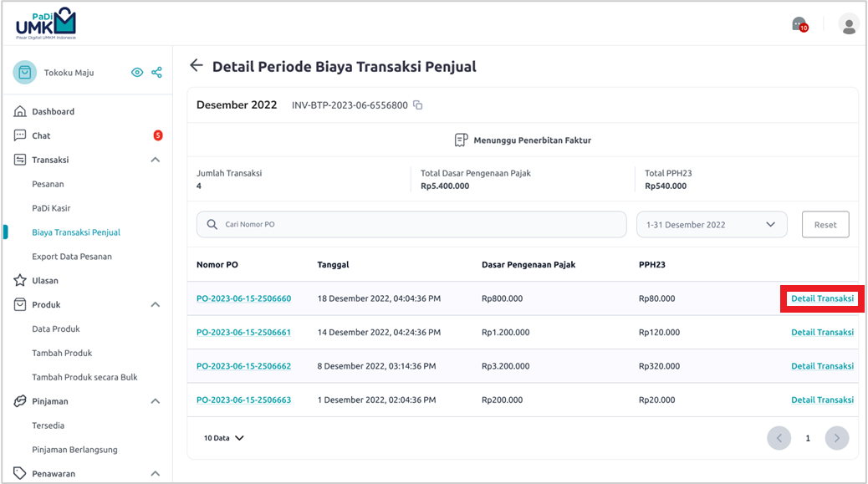Go to next page arrow
The height and width of the screenshot is (484, 868).
pos(837,438)
